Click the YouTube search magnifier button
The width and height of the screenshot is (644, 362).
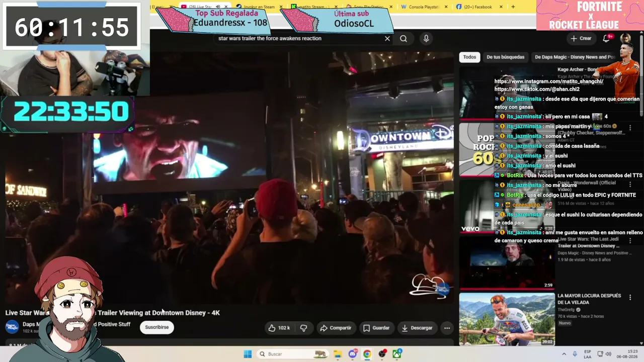404,38
